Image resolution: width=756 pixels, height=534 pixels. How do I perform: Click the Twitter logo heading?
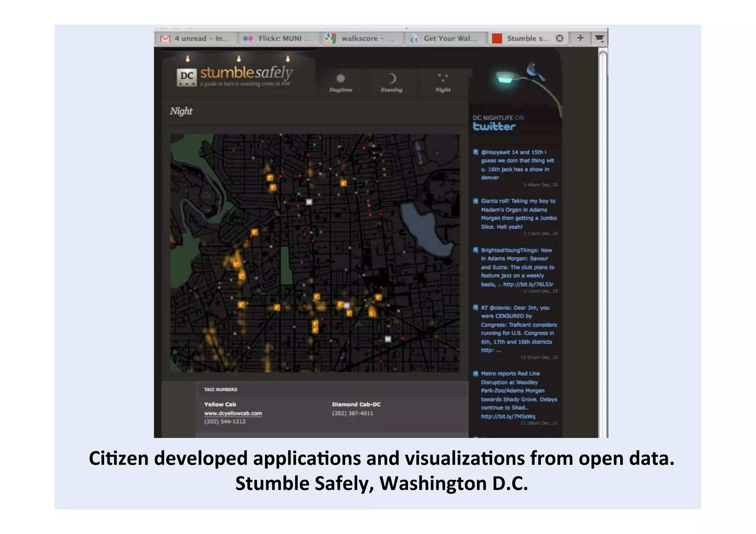point(494,127)
